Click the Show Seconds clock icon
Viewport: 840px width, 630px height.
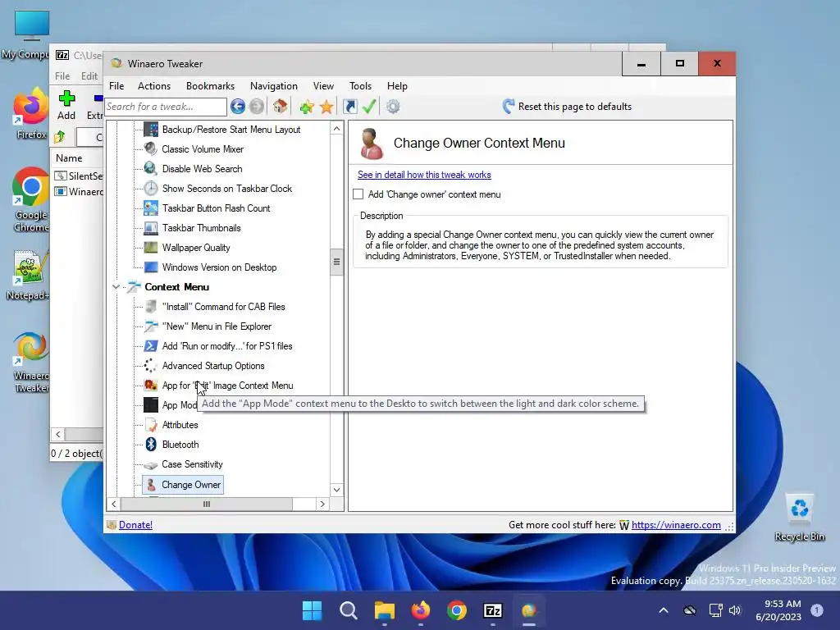(151, 189)
